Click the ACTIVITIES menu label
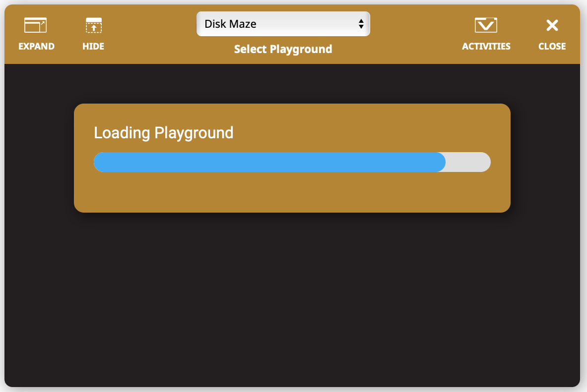Screen dimensions: 587x392 (x=486, y=46)
